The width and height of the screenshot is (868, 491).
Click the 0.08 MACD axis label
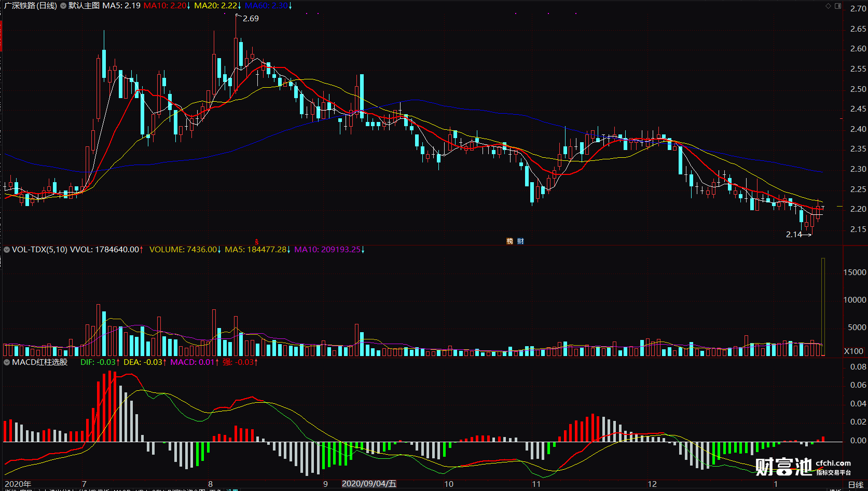tap(858, 367)
